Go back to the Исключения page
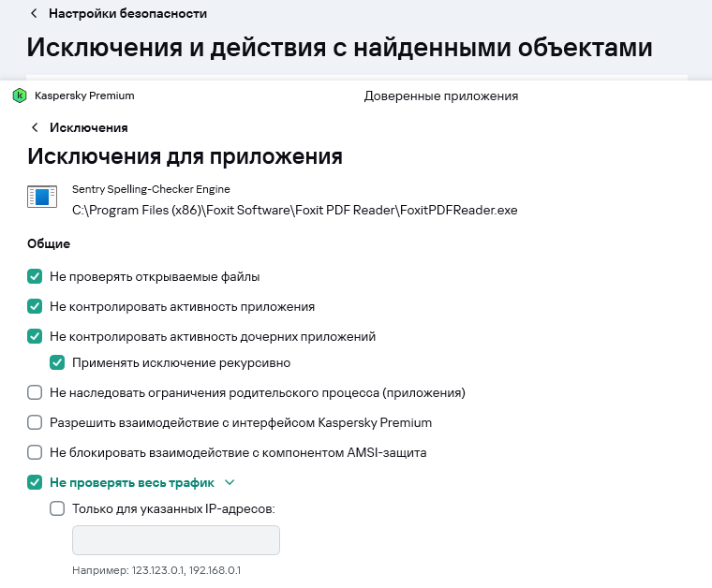Viewport: 712px width, 588px height. pyautogui.click(x=88, y=127)
